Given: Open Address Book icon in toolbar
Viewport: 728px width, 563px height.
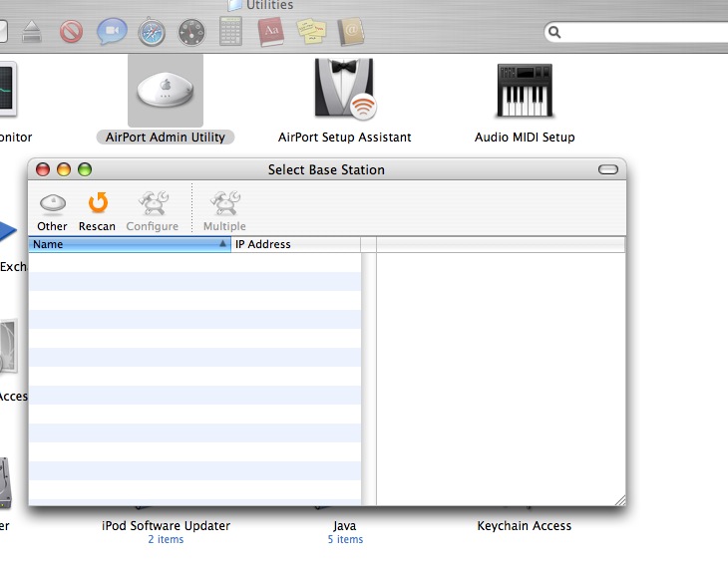Looking at the screenshot, I should 350,32.
